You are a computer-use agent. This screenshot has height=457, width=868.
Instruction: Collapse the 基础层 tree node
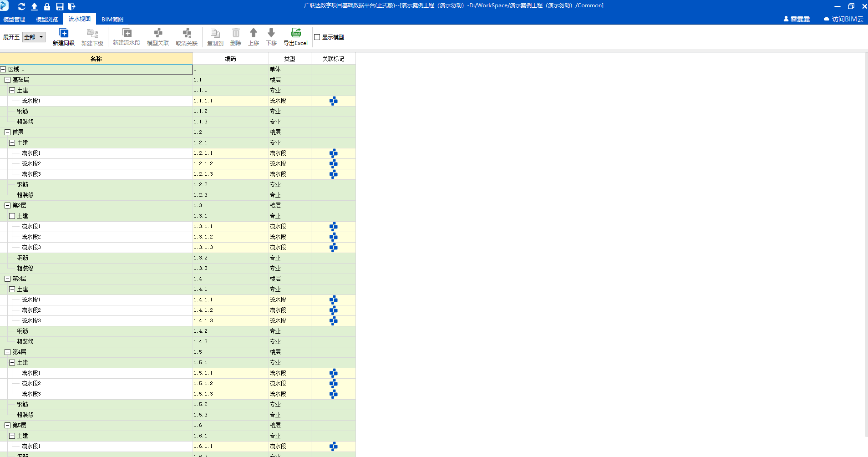pyautogui.click(x=7, y=80)
